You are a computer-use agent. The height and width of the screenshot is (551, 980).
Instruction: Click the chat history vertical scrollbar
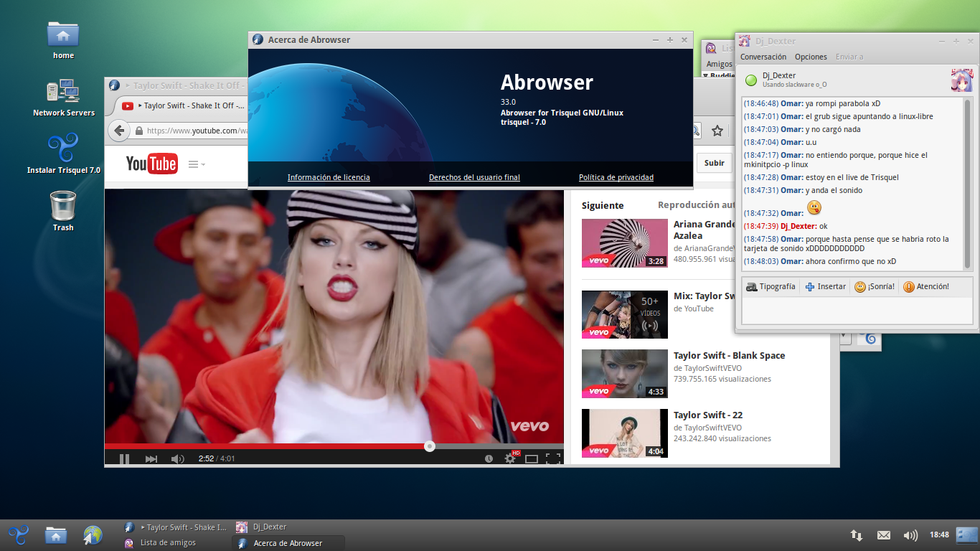[x=967, y=184]
